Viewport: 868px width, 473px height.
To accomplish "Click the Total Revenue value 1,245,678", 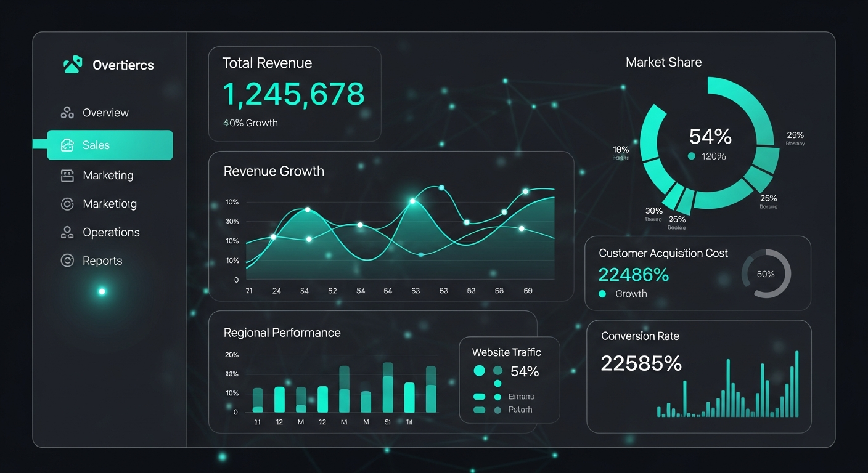I will tap(293, 94).
